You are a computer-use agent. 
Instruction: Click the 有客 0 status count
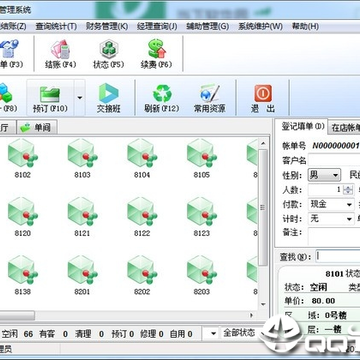pyautogui.click(x=53, y=334)
